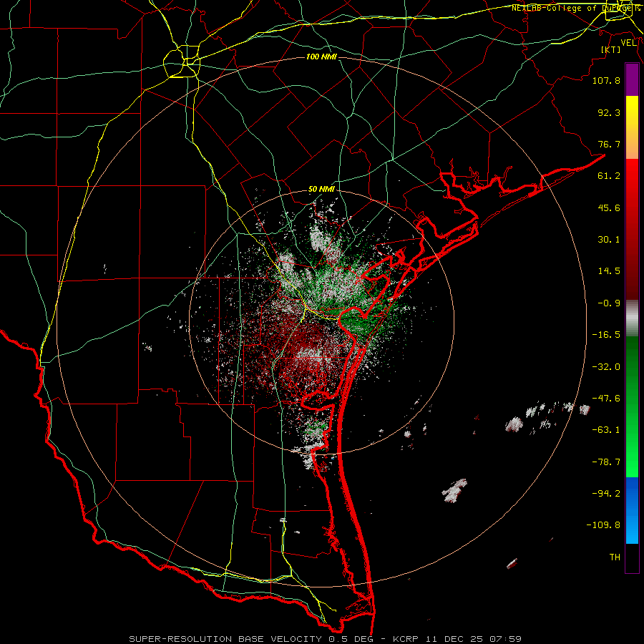Click the 100 NMI range ring label
This screenshot has height=644, width=644.
tap(321, 57)
